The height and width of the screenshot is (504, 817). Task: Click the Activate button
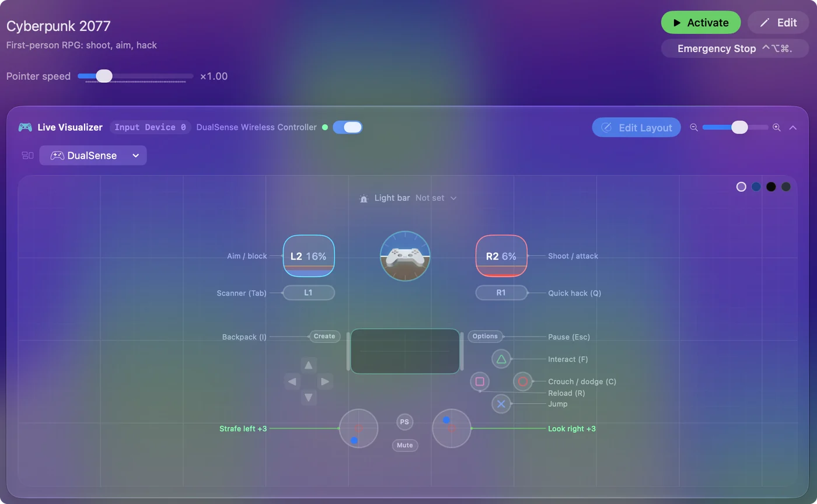[701, 23]
